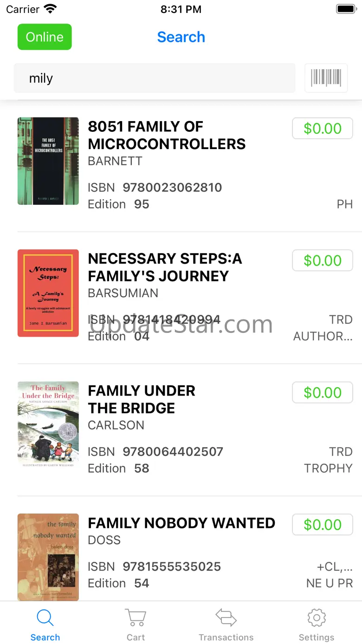Open the Transactions tab

[226, 624]
